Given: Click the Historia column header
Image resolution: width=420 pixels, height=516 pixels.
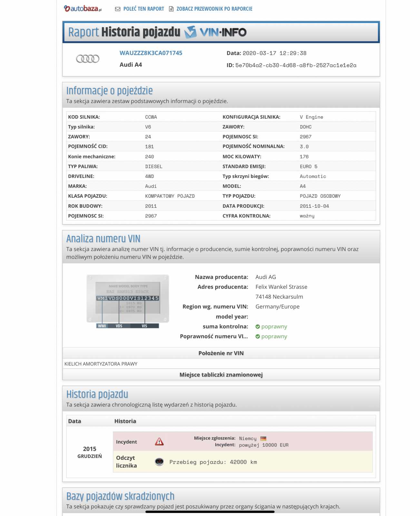Looking at the screenshot, I should click(x=125, y=421).
